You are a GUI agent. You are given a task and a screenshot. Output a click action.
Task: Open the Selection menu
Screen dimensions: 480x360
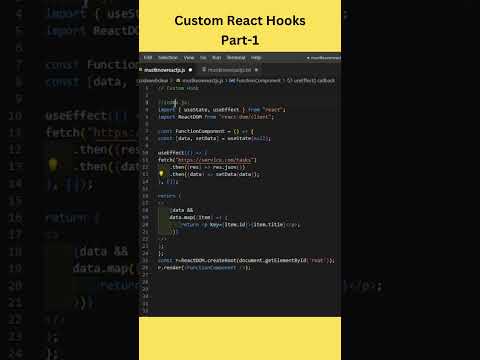[x=168, y=58]
